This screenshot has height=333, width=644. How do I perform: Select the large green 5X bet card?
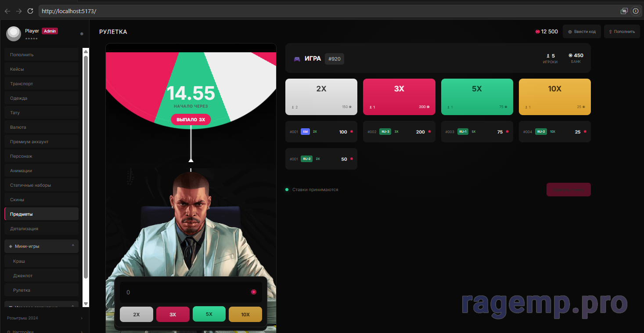(477, 97)
